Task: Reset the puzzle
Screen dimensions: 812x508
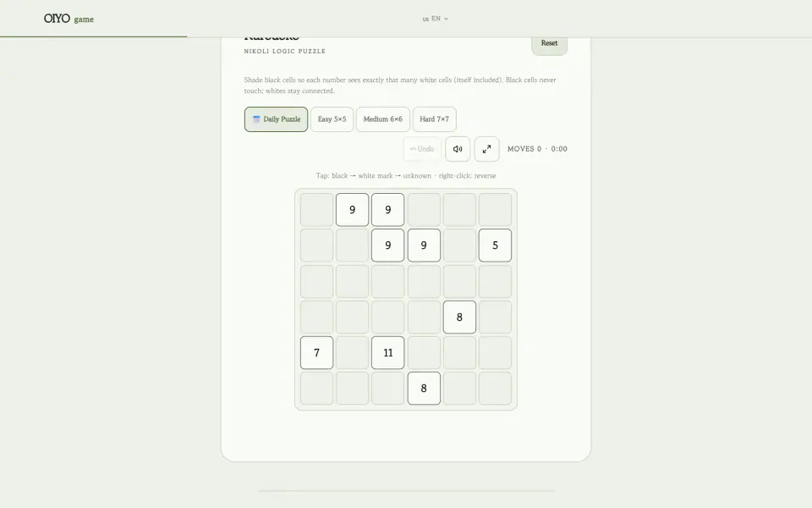Action: (550, 43)
